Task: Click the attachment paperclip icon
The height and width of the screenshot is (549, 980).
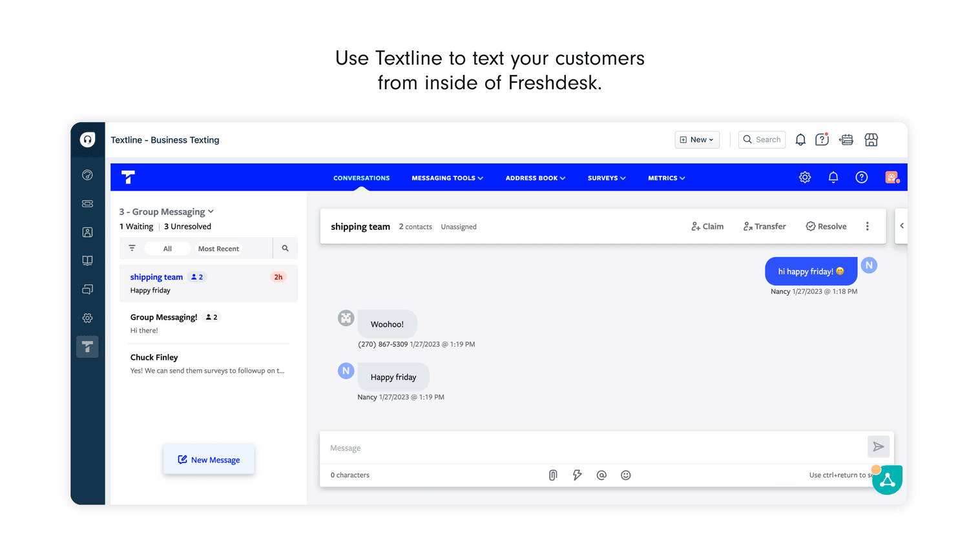Action: [x=553, y=475]
